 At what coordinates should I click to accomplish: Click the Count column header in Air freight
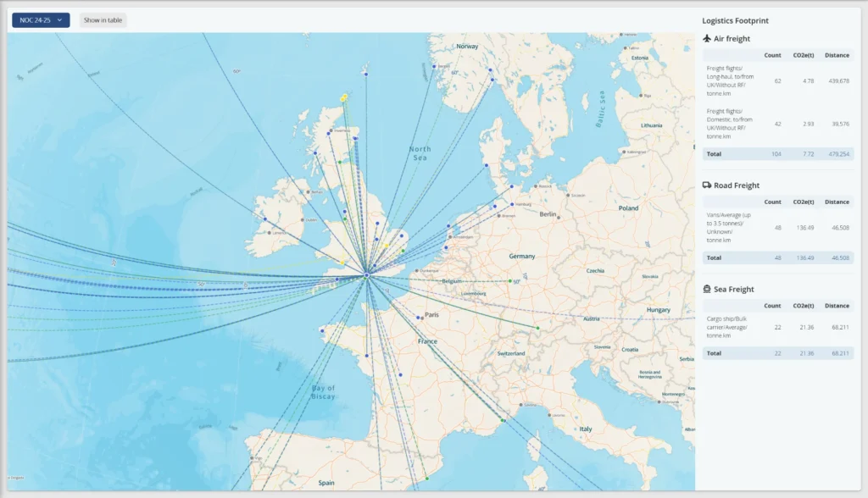point(772,55)
